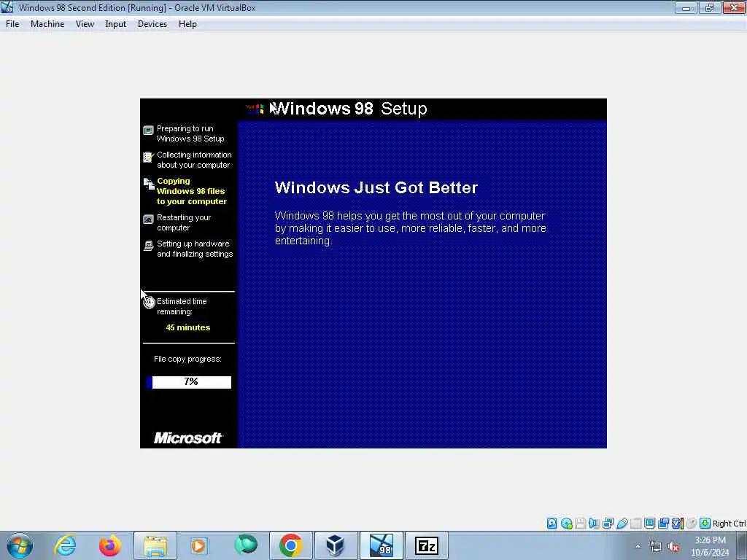
Task: Show hidden system tray icons
Action: tap(638, 546)
